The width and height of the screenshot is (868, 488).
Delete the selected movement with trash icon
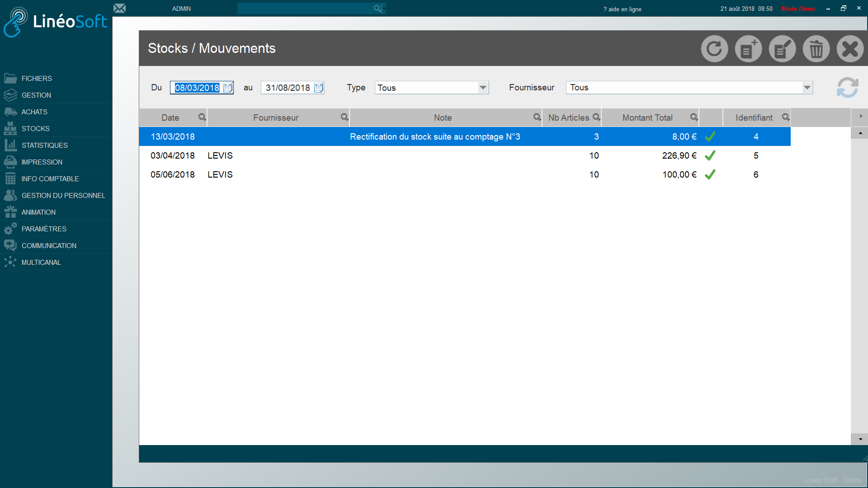pyautogui.click(x=816, y=49)
